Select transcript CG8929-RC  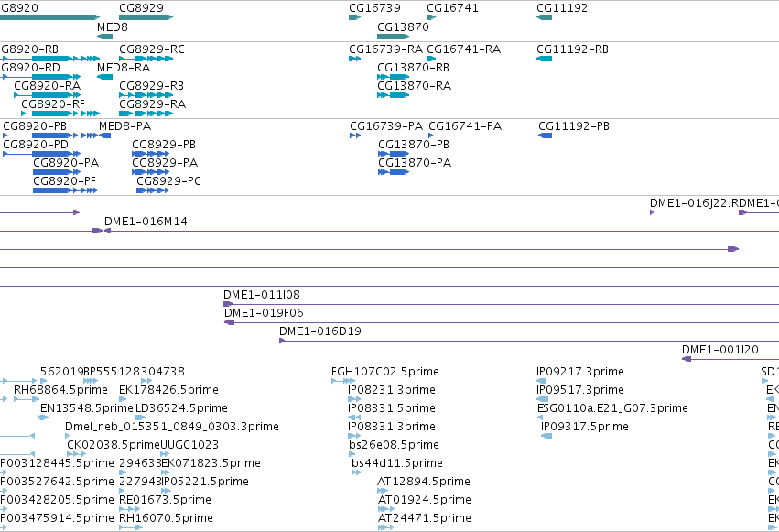[x=152, y=49]
